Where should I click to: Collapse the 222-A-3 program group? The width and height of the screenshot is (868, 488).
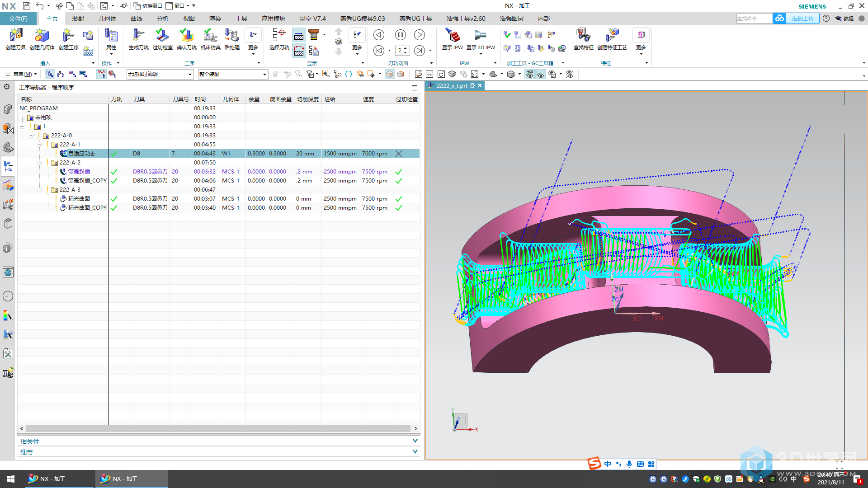(40, 190)
